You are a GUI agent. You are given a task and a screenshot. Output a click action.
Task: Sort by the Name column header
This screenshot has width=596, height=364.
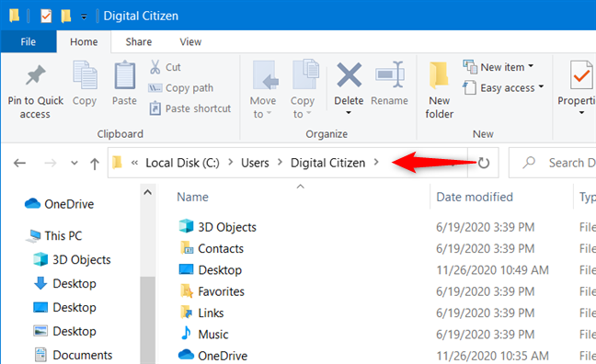pyautogui.click(x=193, y=197)
